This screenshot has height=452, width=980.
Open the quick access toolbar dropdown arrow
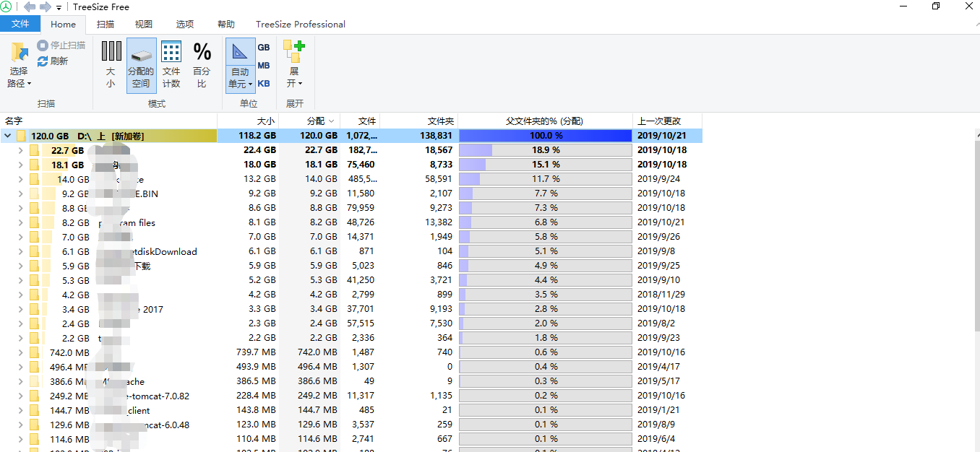pos(59,7)
